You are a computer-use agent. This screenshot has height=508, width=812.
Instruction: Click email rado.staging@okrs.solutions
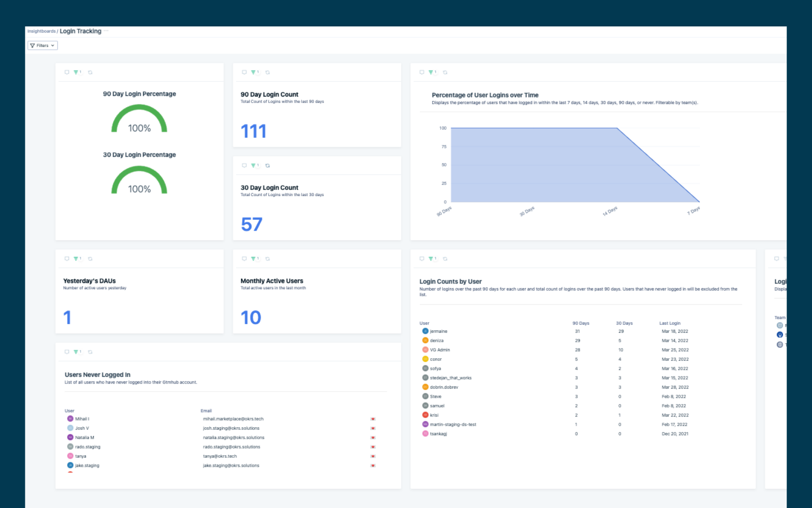231,447
